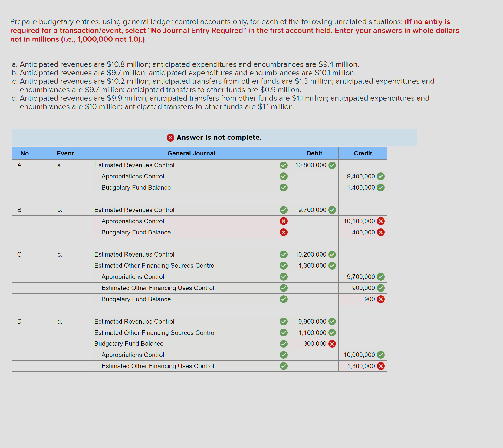Click the green checkmark beside Estimated Revenues Control 10,800,000

(332, 165)
